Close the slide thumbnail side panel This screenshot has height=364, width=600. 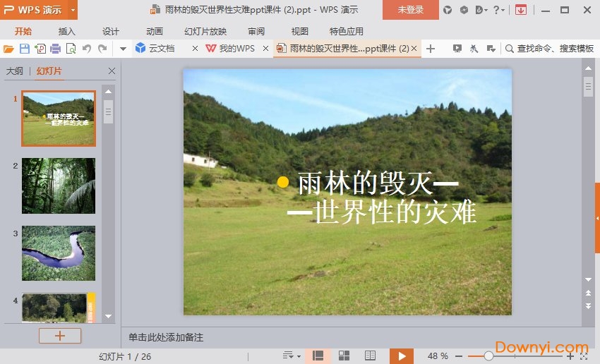112,71
